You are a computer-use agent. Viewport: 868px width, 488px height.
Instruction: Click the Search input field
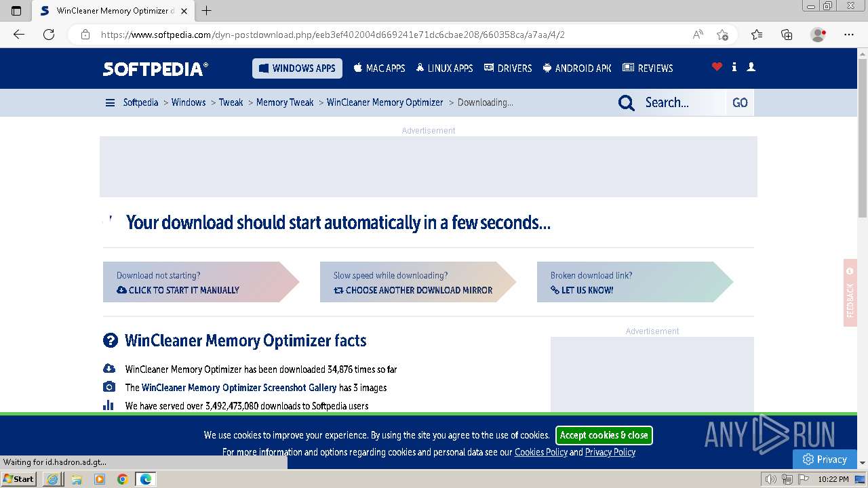[682, 103]
